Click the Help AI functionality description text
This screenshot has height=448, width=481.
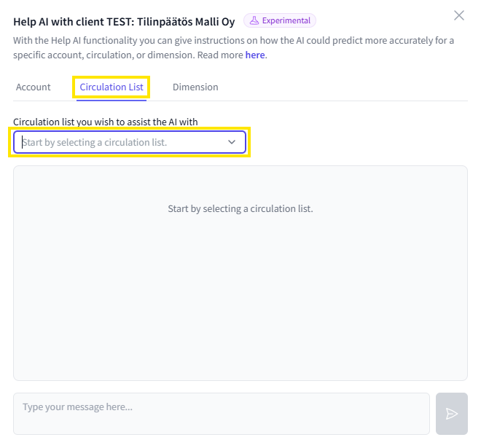[x=233, y=40]
